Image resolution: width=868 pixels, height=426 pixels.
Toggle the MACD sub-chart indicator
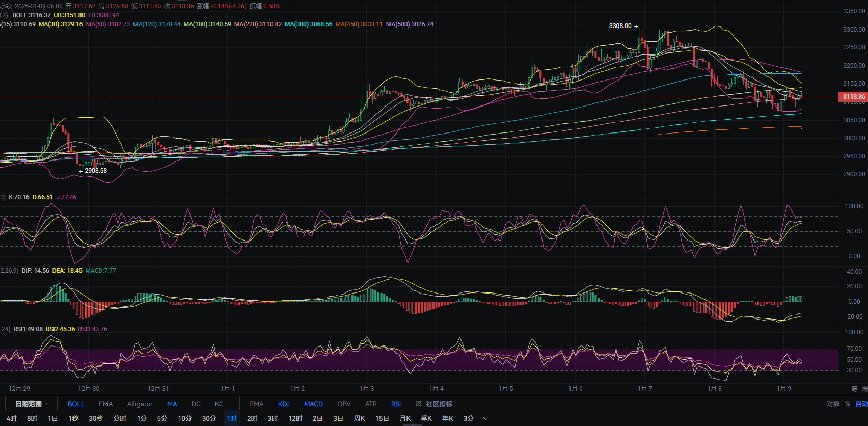pyautogui.click(x=313, y=404)
